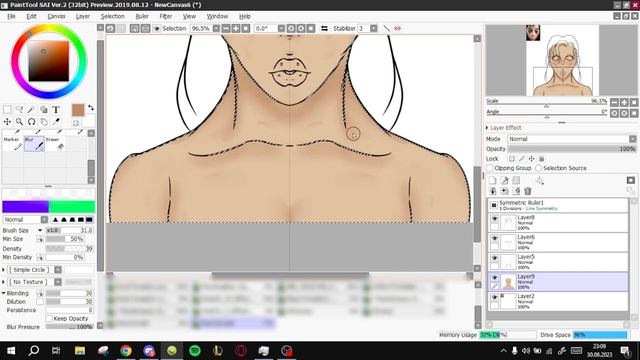Zoom out with the toolbar minus button
The width and height of the screenshot is (640, 360).
tap(226, 29)
